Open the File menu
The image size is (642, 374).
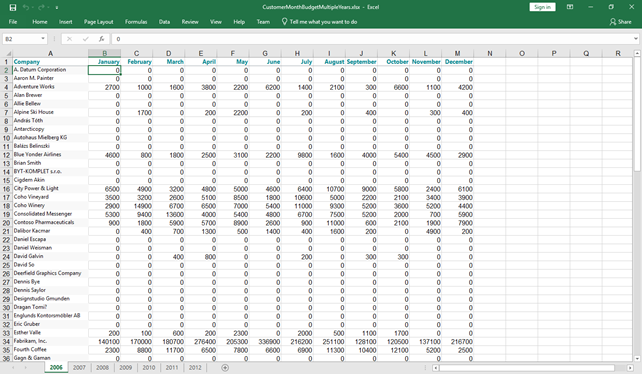13,22
